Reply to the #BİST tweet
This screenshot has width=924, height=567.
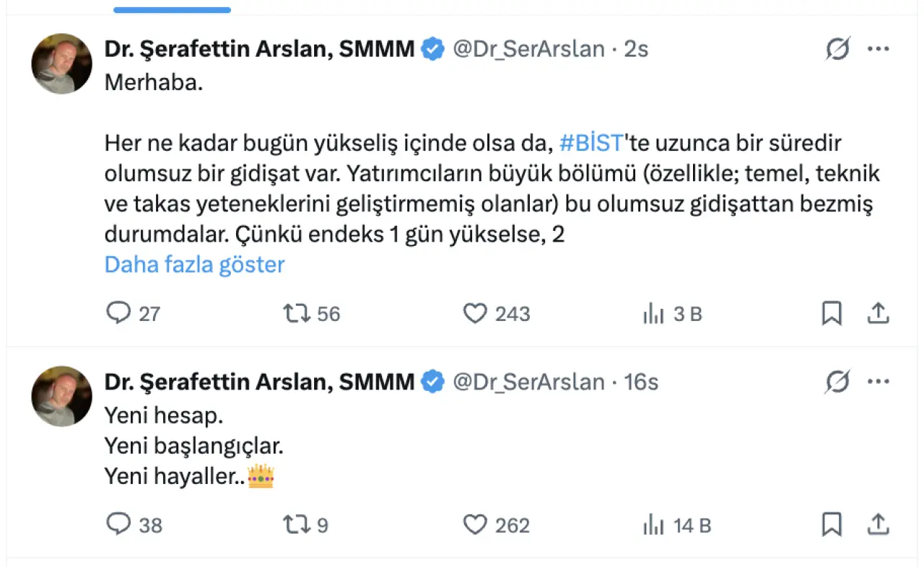click(118, 314)
